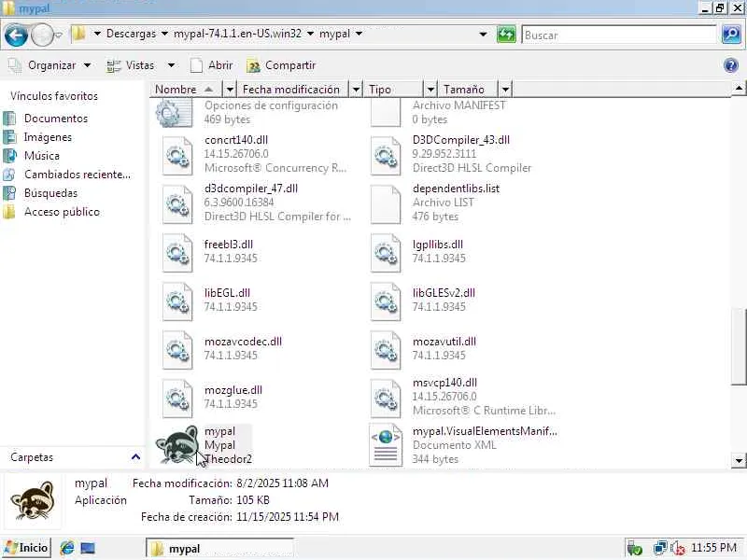Sort by the Tamaño column header
Viewport: 747px width, 560px height.
[468, 89]
